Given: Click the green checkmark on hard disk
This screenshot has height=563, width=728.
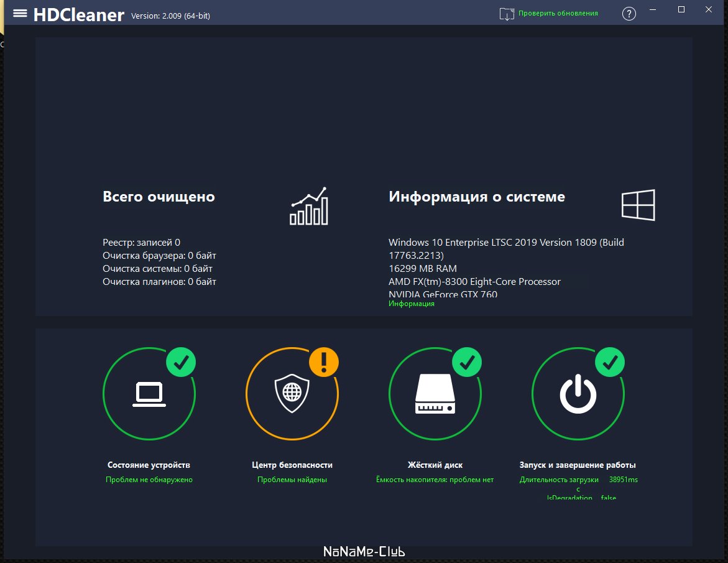Looking at the screenshot, I should pyautogui.click(x=467, y=362).
